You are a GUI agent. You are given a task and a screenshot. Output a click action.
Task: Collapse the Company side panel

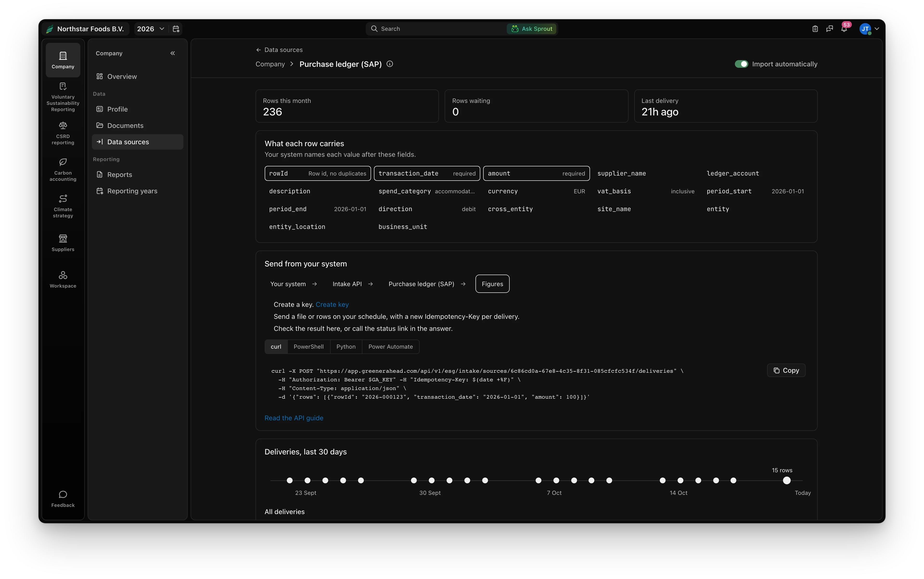point(173,53)
